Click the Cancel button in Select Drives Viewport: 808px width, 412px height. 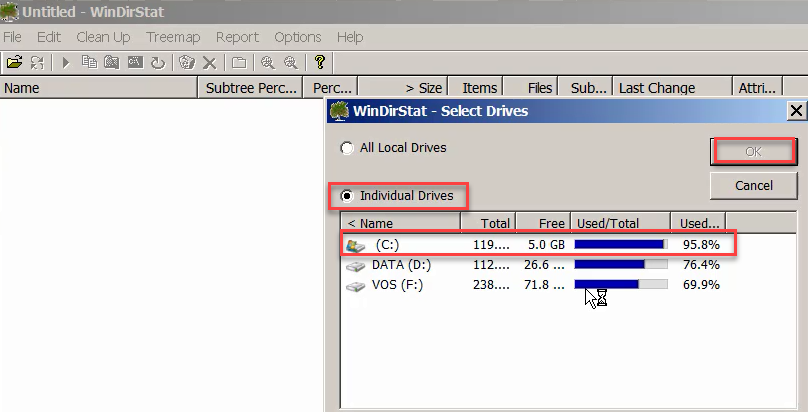tap(754, 185)
